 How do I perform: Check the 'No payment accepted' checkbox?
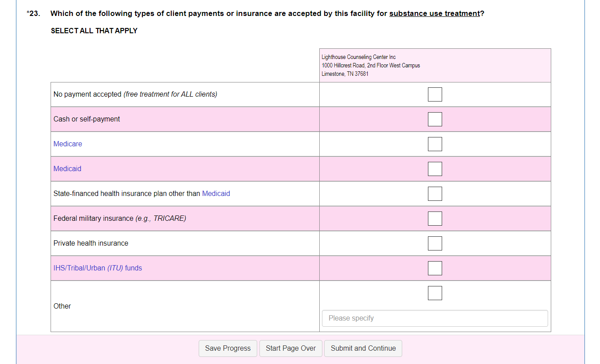pyautogui.click(x=435, y=94)
